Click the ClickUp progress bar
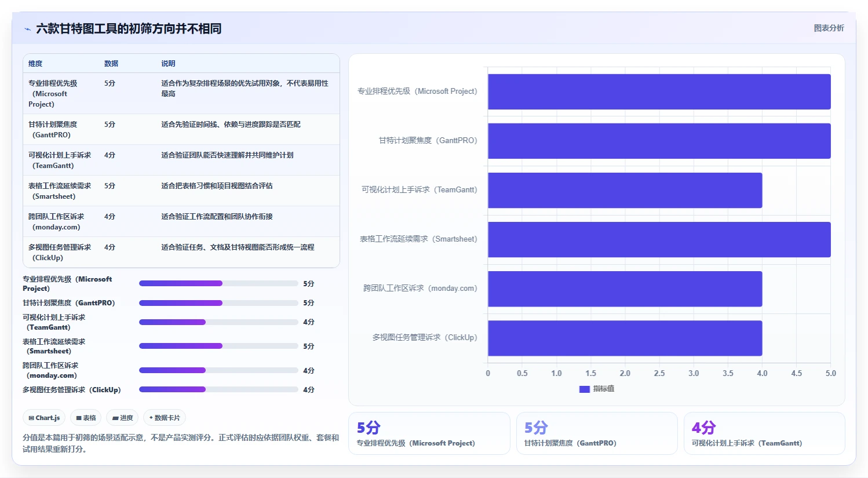Screen dimensions: 868x478 (218, 390)
